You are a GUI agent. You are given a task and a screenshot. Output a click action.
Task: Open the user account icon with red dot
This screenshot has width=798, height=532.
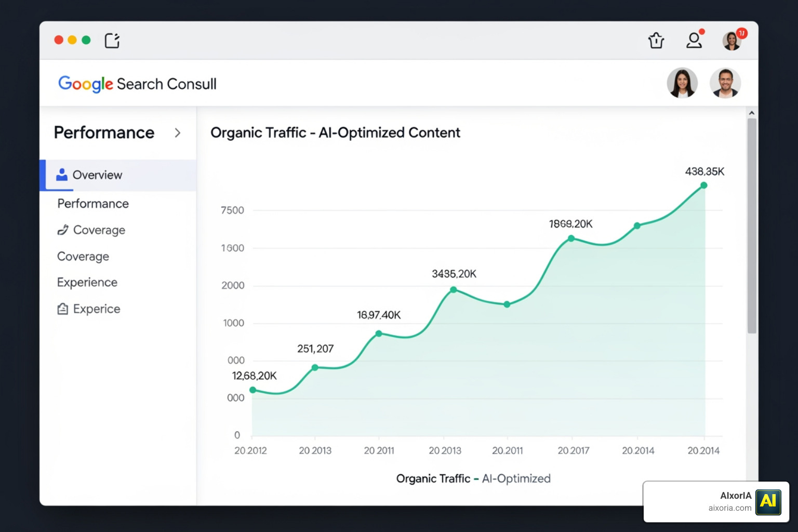pyautogui.click(x=695, y=39)
